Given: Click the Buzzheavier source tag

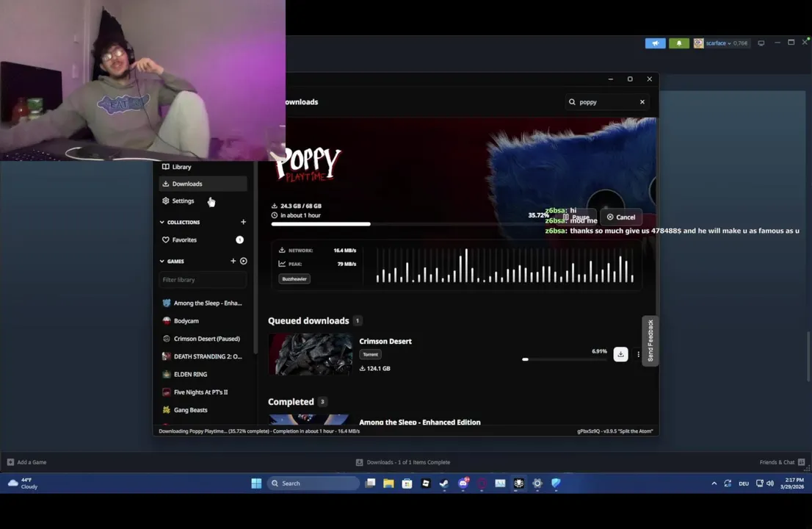Looking at the screenshot, I should (x=294, y=278).
